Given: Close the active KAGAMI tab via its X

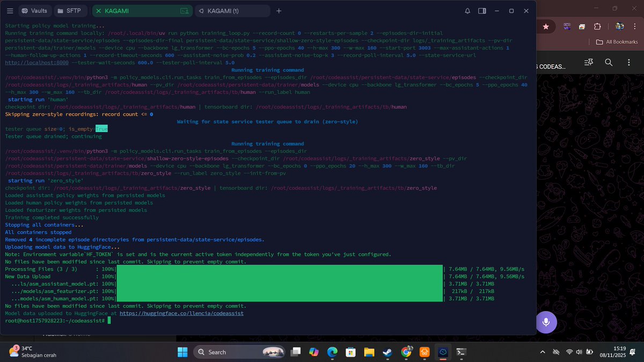Looking at the screenshot, I should 99,11.
